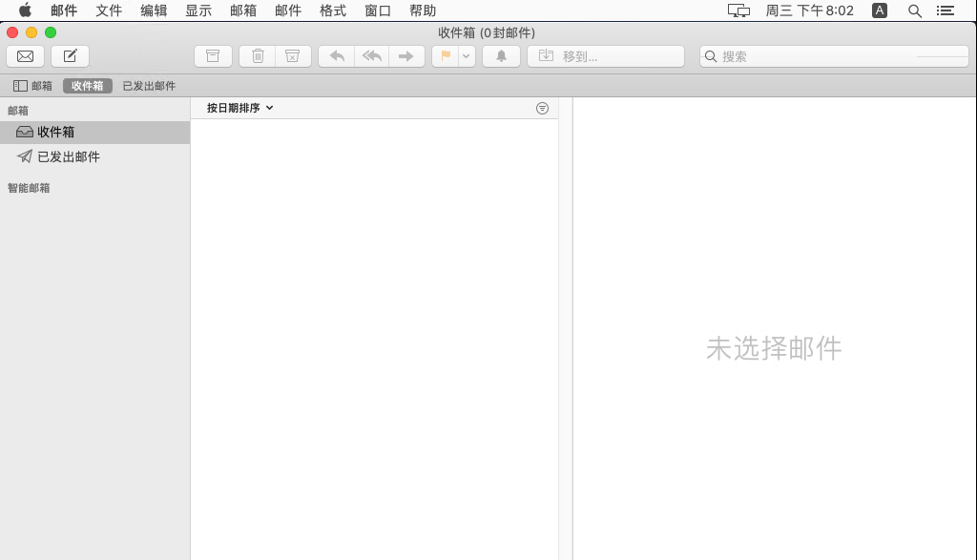Toggle the message filter circle icon
The width and height of the screenshot is (977, 560).
[x=542, y=109]
